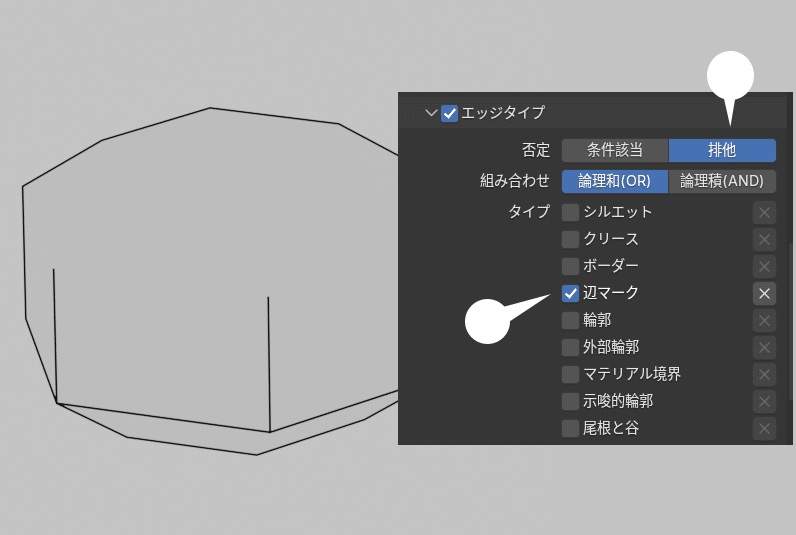Enable the シルエット edge type checkbox
796x535 pixels.
(x=570, y=212)
